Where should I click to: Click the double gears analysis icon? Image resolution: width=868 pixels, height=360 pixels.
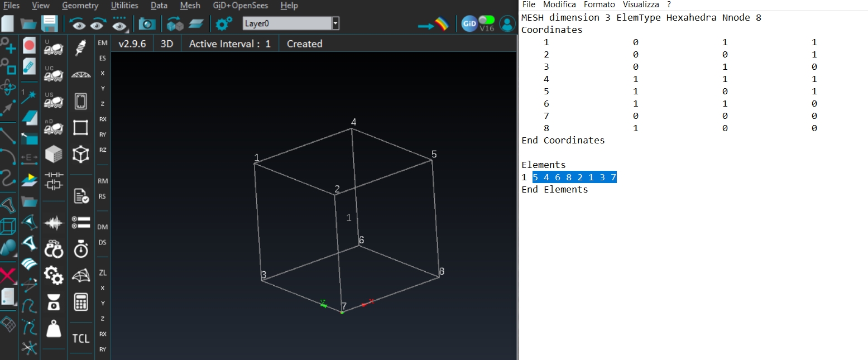(x=54, y=275)
